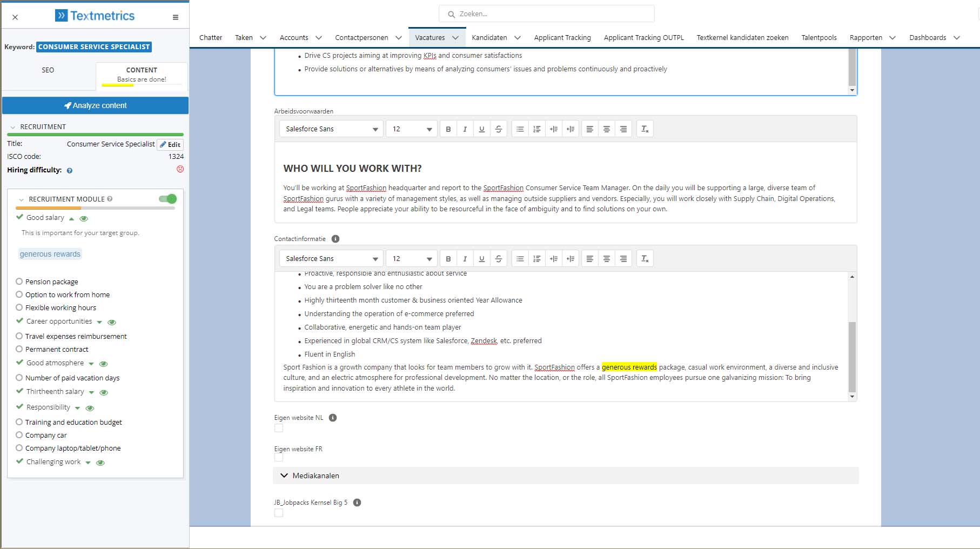Select Number of paid vacation days
Viewport: 980px width, 549px height.
19,378
